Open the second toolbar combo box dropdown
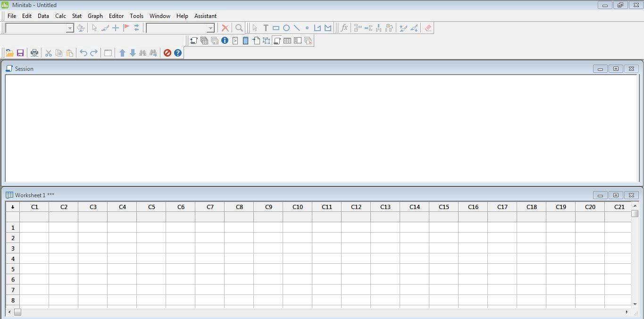 point(211,28)
